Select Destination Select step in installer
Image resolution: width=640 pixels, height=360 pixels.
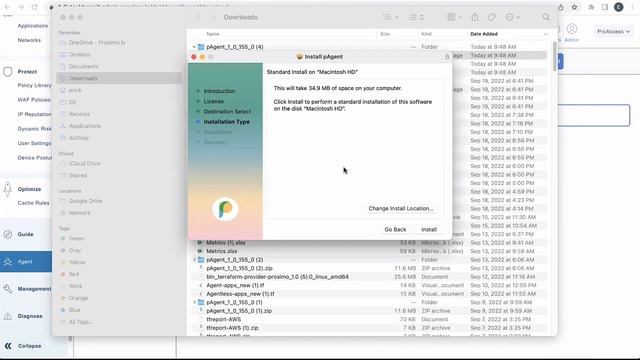(227, 111)
